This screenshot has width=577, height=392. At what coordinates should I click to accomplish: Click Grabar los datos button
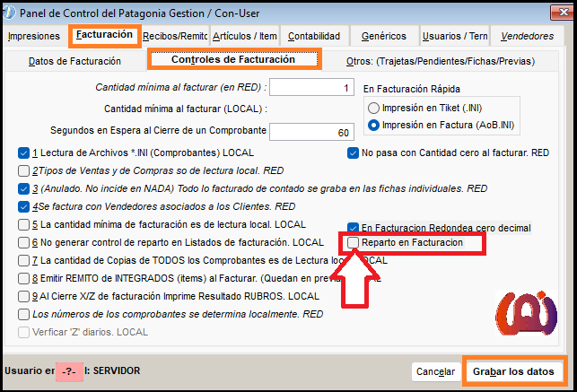pyautogui.click(x=513, y=371)
